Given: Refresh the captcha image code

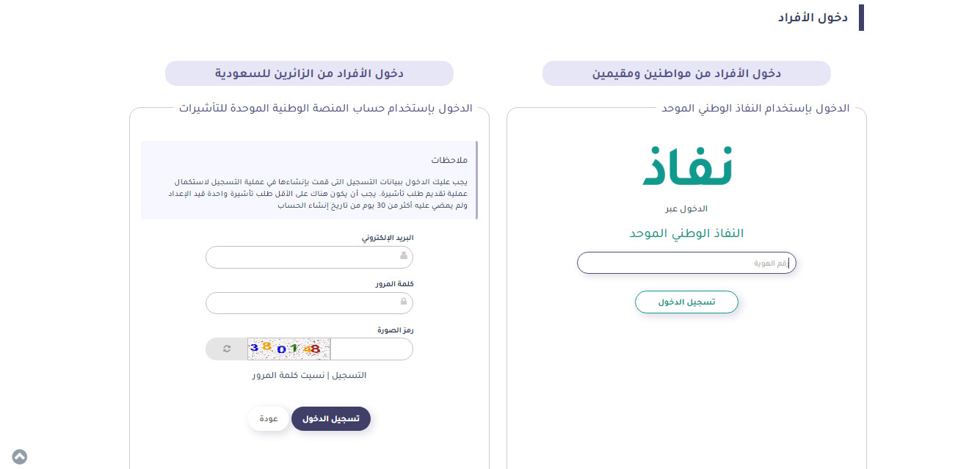Looking at the screenshot, I should coord(227,349).
